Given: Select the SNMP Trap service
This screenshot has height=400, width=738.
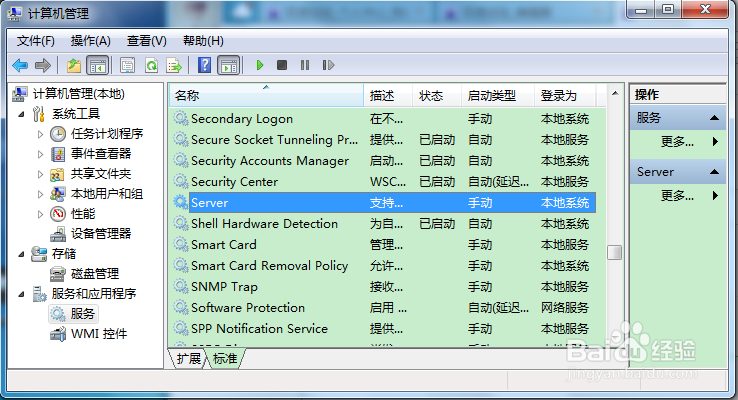Looking at the screenshot, I should (383, 287).
